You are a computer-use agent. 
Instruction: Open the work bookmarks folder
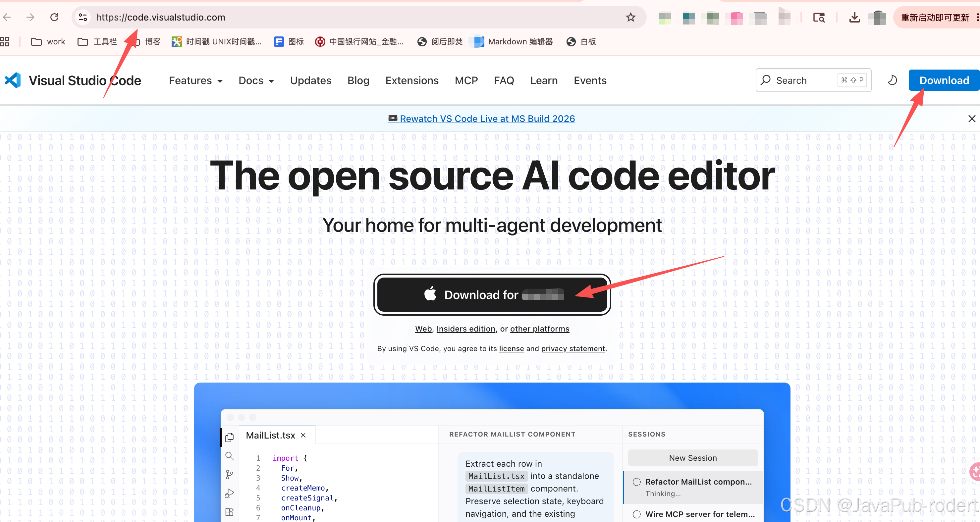tap(48, 41)
